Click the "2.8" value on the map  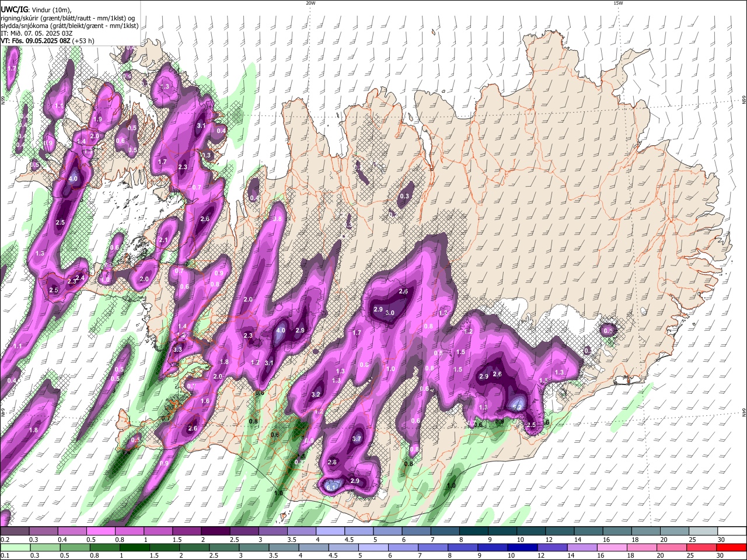coord(333,462)
